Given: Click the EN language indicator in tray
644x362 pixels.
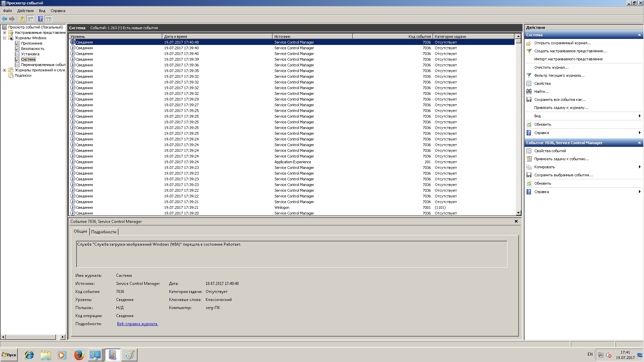Looking at the screenshot, I should tap(590, 354).
